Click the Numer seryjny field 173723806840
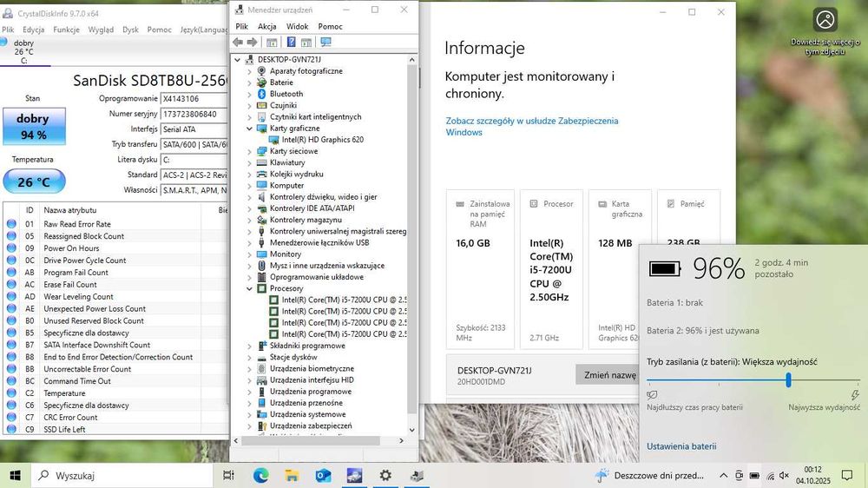Screen dimensions: 868x488 [x=194, y=114]
